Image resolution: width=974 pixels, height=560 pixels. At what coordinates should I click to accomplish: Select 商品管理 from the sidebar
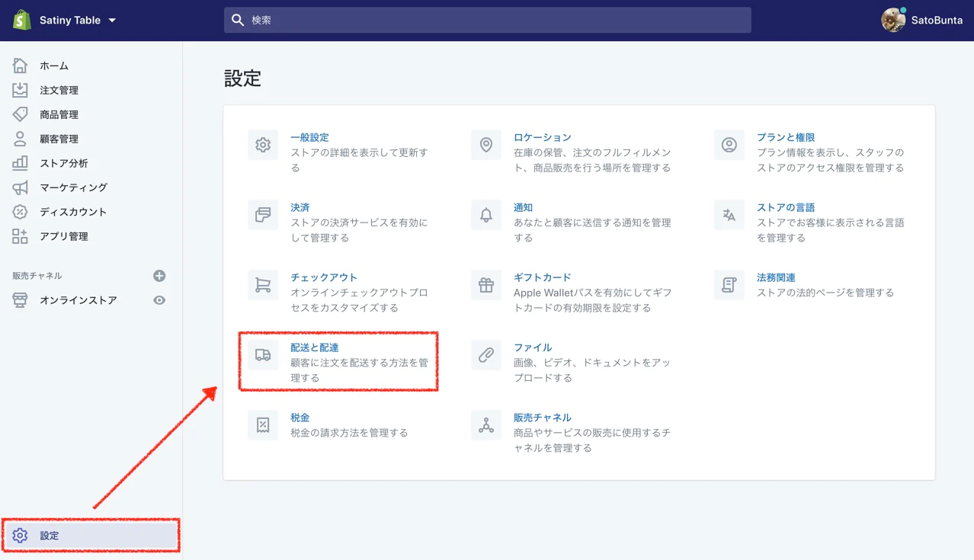59,114
